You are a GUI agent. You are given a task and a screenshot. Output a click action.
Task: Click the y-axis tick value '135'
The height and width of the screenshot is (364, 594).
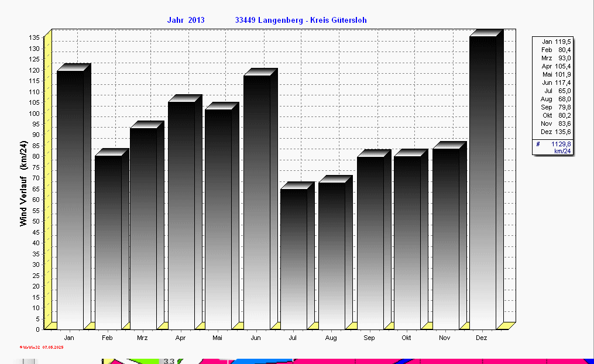35,37
